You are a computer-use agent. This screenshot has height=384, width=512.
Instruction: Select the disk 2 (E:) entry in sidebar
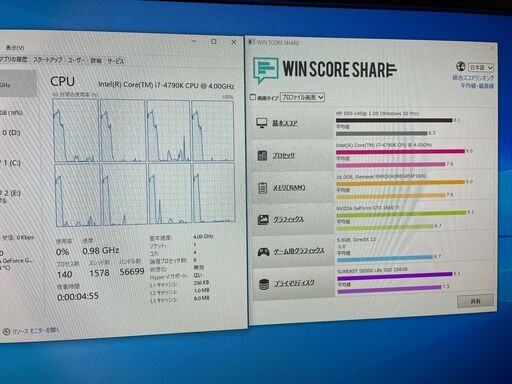click(11, 195)
